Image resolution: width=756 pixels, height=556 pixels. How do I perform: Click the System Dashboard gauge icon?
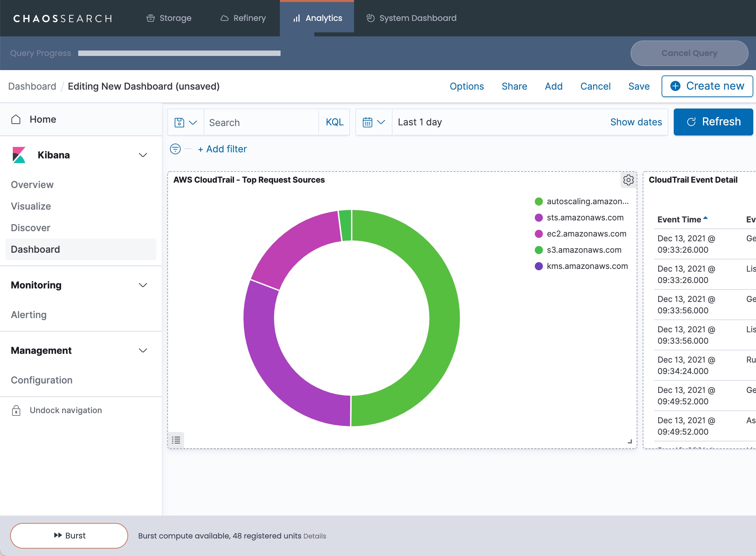371,18
